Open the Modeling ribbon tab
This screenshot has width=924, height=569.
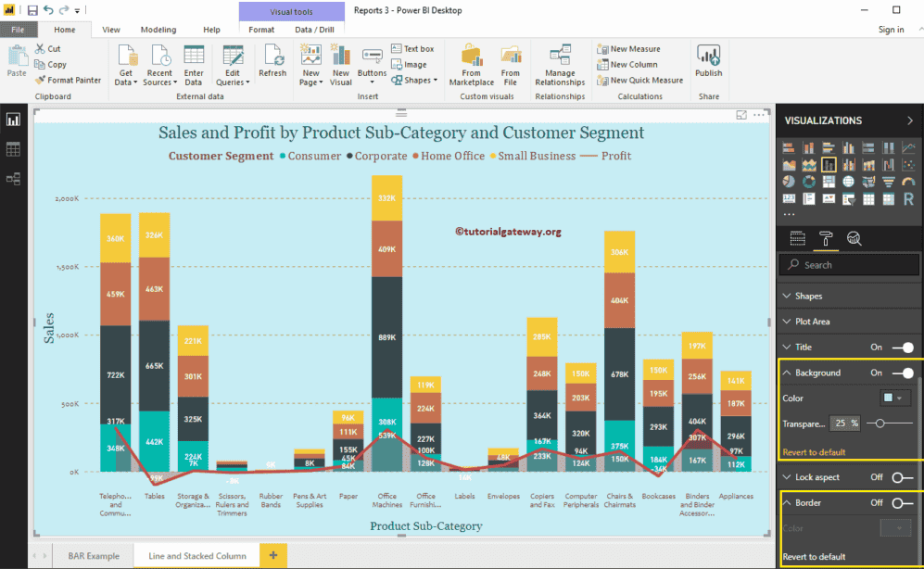[x=158, y=30]
